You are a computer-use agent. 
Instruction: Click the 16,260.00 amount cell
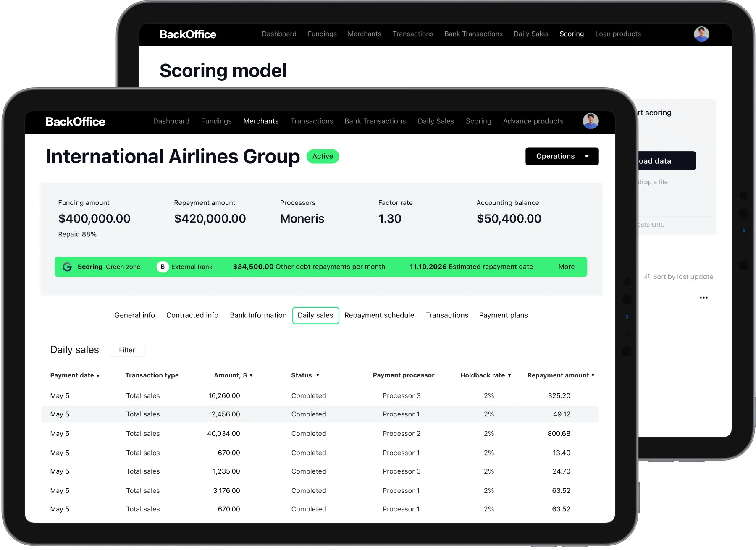click(224, 396)
